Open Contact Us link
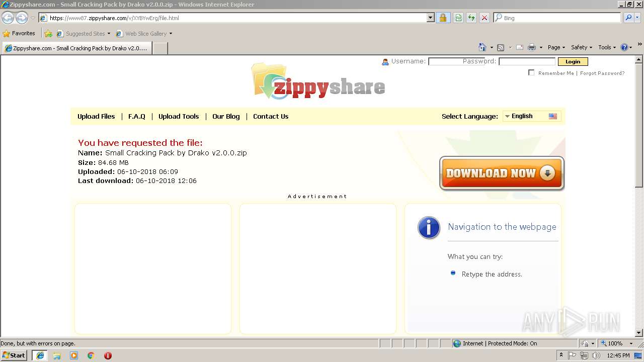Screen dimensions: 644x362 pos(271,116)
